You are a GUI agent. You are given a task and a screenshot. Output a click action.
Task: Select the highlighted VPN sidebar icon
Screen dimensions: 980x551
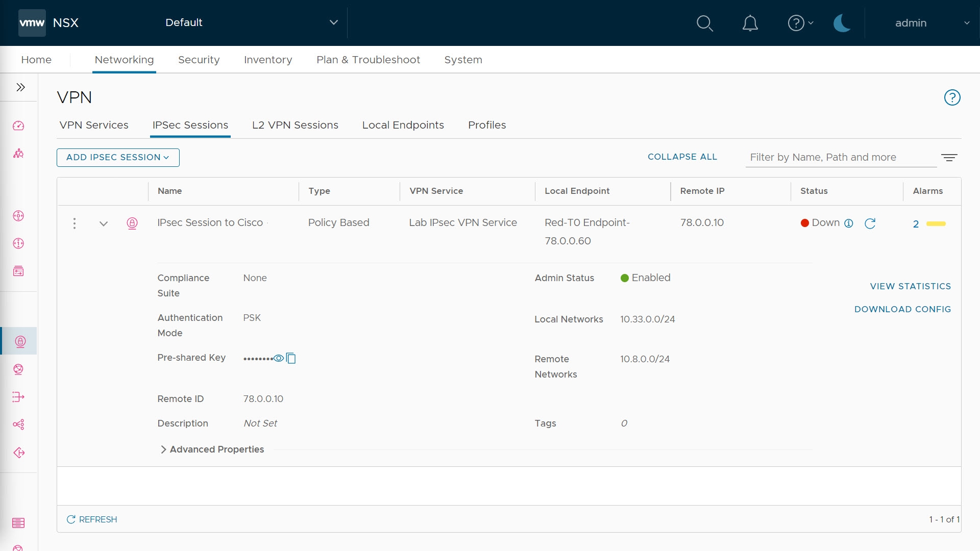pos(20,341)
